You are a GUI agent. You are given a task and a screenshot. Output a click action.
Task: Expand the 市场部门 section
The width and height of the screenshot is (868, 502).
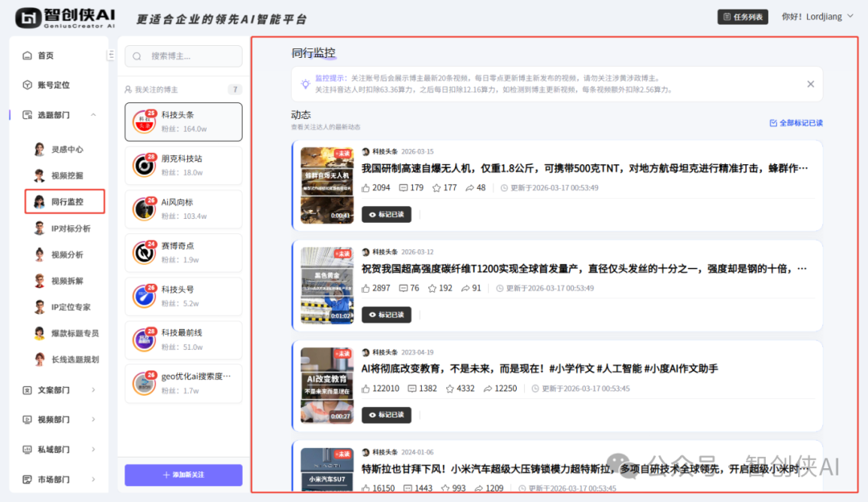(x=59, y=479)
